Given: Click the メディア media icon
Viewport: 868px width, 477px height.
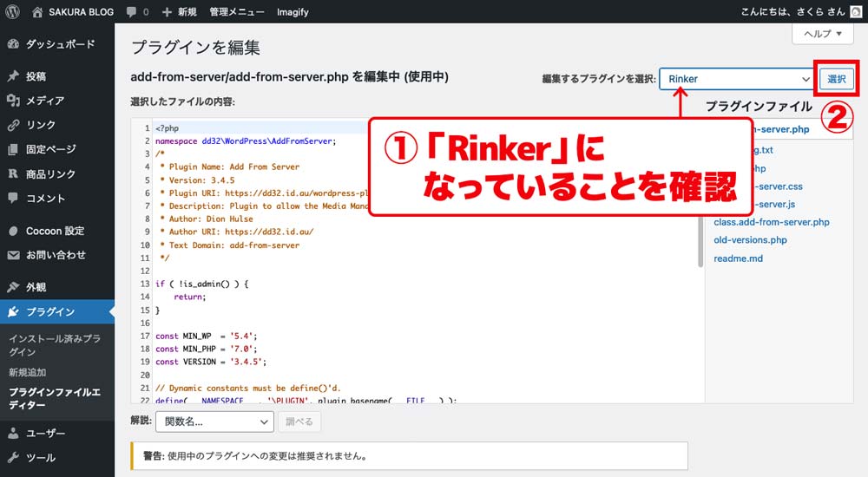Looking at the screenshot, I should 13,100.
